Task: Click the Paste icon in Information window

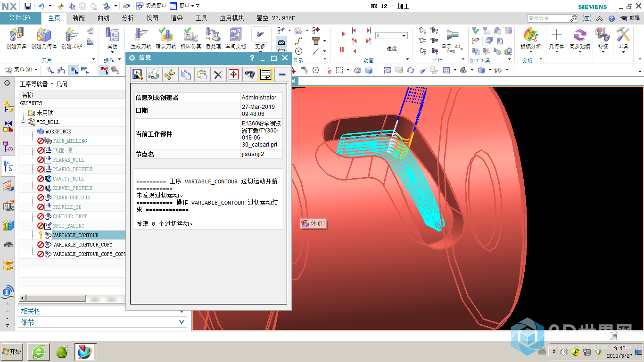Action: click(202, 74)
